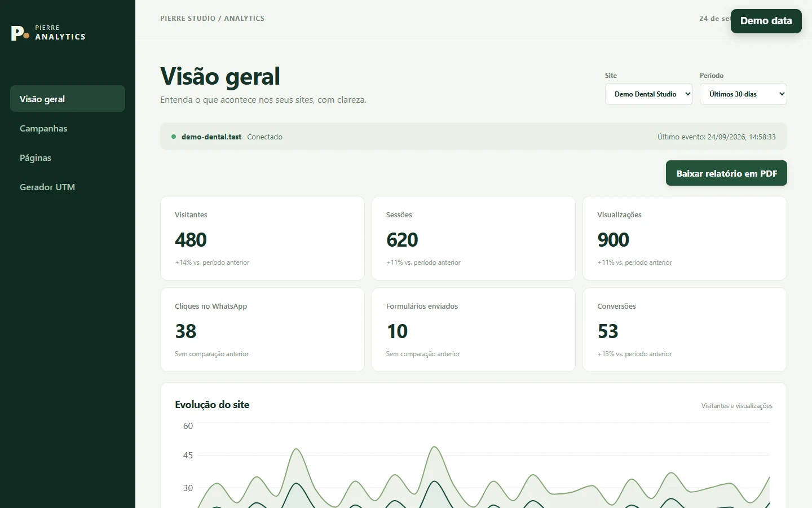
Task: Click the Visitantes e visualizações chart legend
Action: click(x=737, y=406)
